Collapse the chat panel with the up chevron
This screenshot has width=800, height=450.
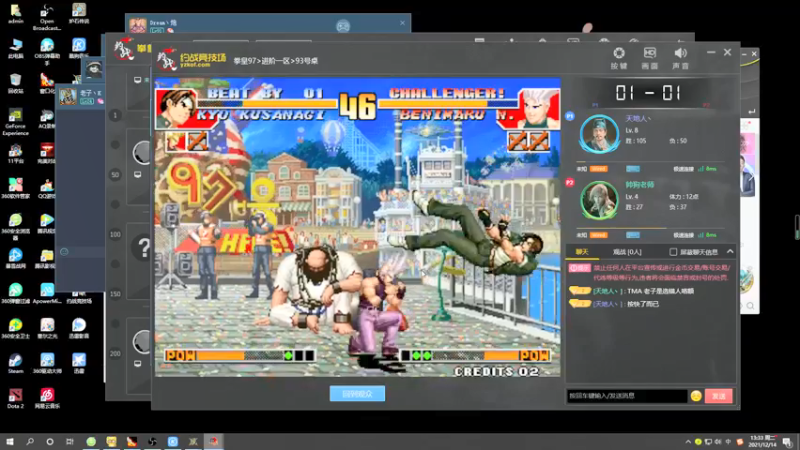tap(730, 252)
